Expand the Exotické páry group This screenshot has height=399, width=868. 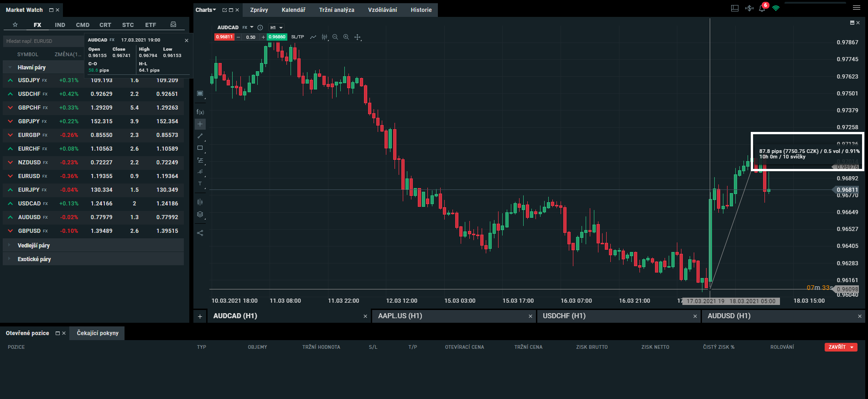pyautogui.click(x=34, y=259)
